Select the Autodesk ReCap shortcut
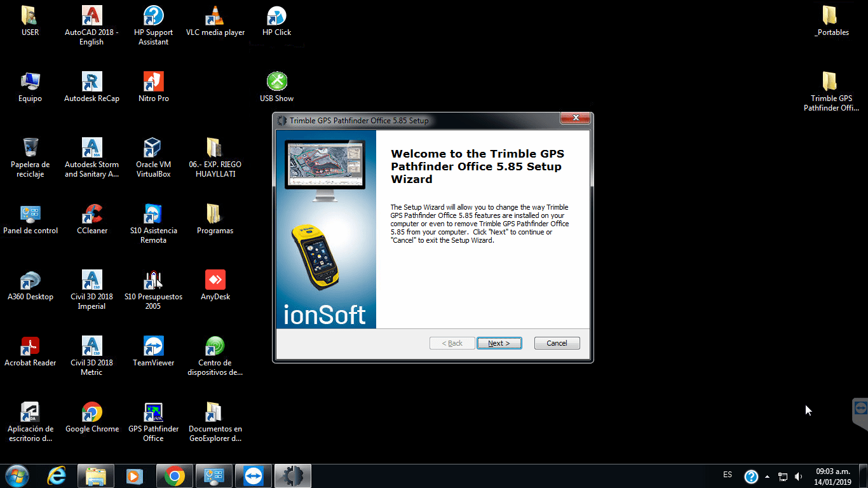Viewport: 868px width, 488px height. coord(92,83)
